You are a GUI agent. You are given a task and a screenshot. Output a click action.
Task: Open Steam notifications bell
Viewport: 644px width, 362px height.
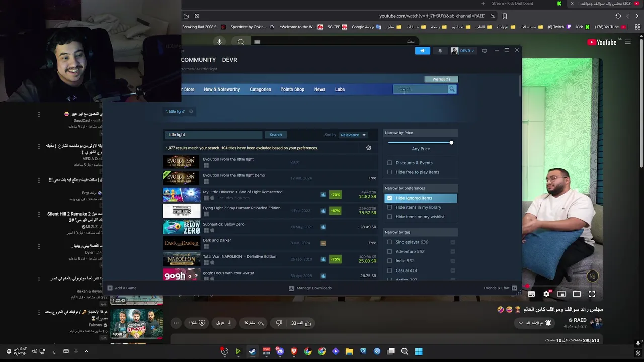click(440, 51)
